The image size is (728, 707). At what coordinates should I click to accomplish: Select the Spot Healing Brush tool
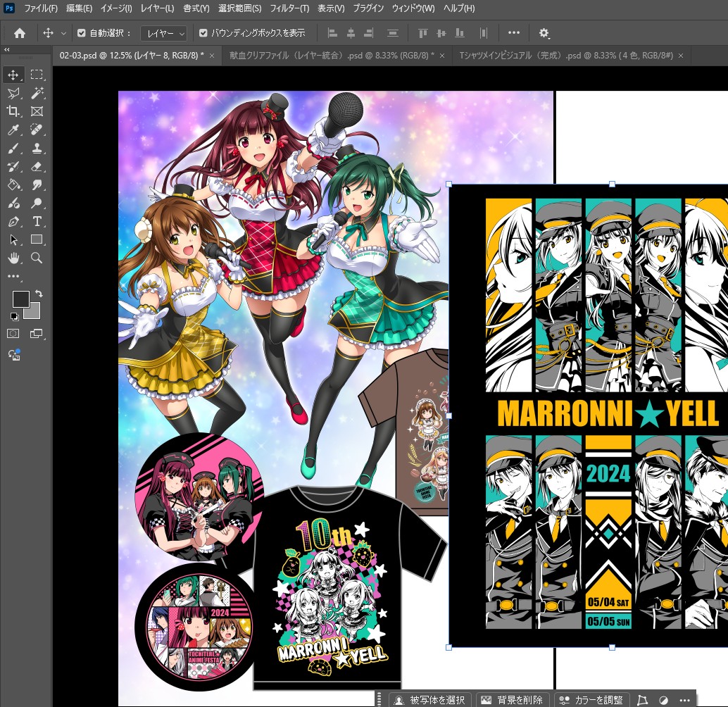tap(37, 130)
